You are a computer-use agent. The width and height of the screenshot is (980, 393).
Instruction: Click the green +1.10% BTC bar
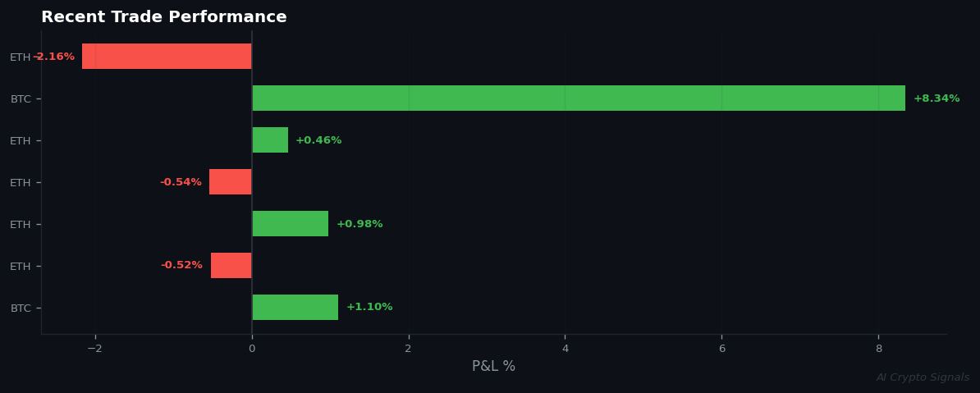tap(295, 308)
